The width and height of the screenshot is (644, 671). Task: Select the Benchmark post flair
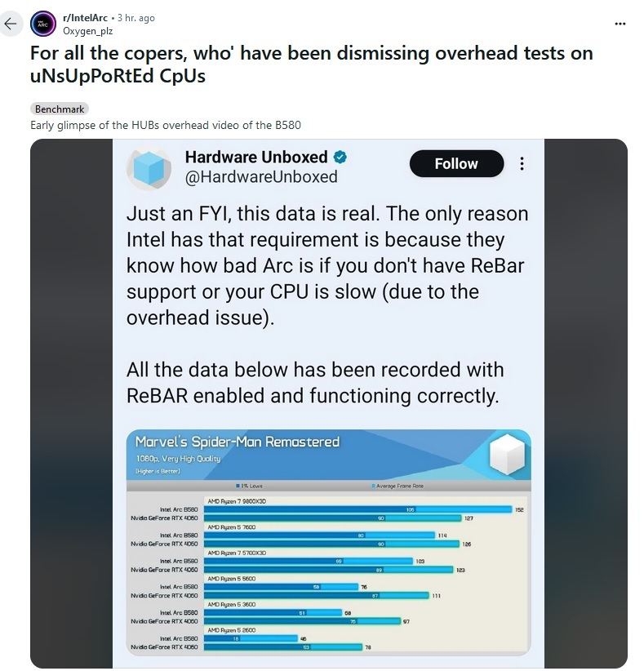tap(59, 109)
